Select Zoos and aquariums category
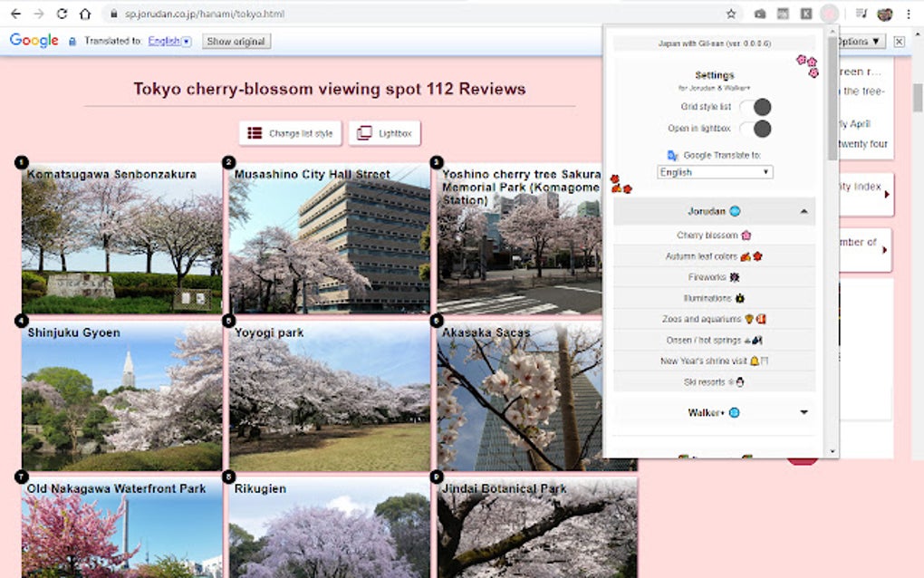The height and width of the screenshot is (578, 924). pyautogui.click(x=714, y=319)
